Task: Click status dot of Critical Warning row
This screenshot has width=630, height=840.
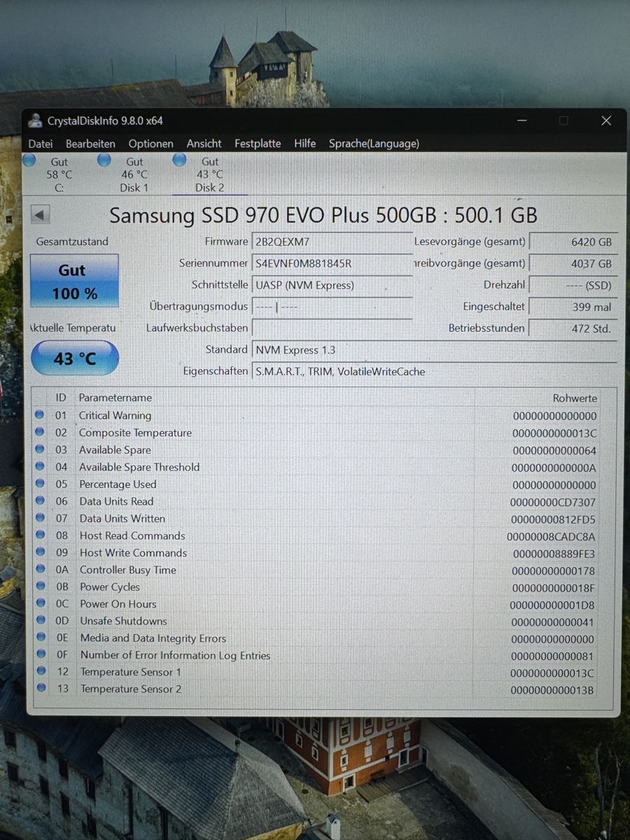Action: click(x=40, y=415)
